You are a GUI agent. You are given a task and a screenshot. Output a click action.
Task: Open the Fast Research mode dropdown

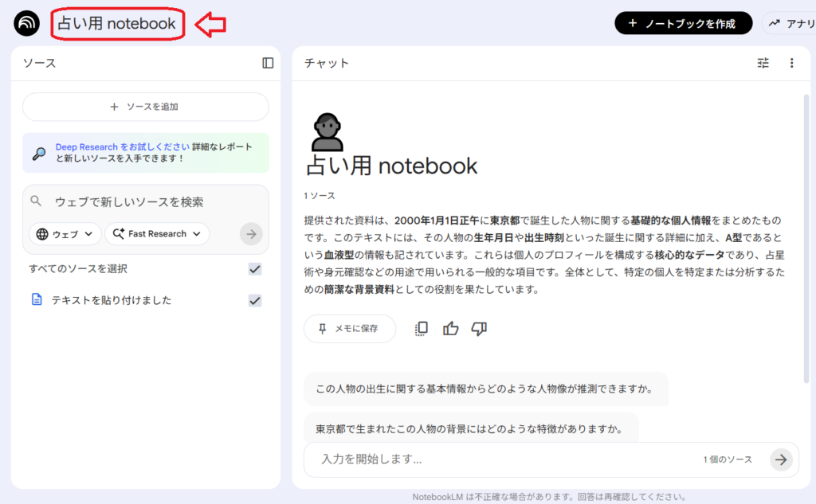pyautogui.click(x=157, y=234)
